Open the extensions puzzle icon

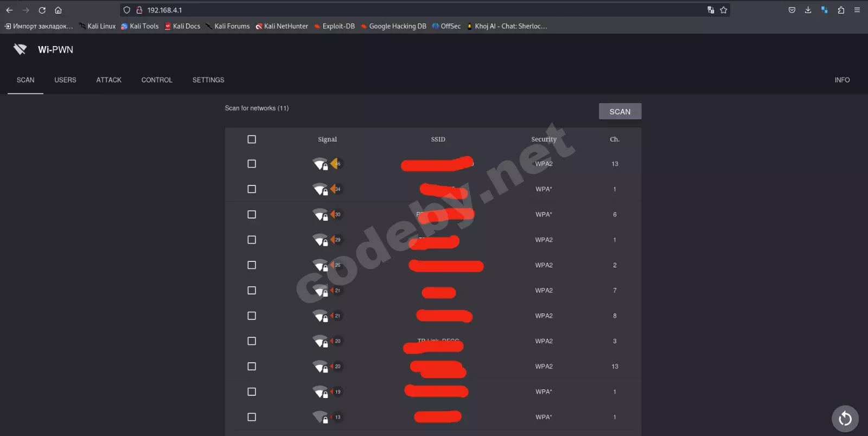pyautogui.click(x=841, y=10)
